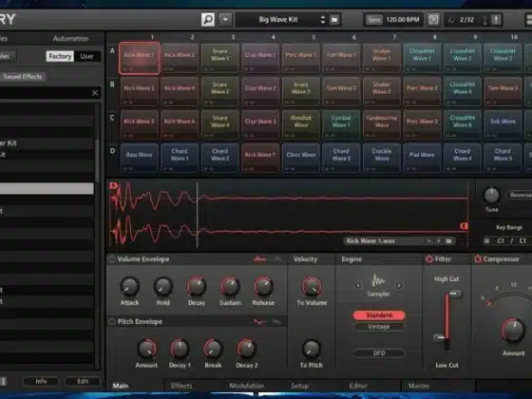Clear the browser search with the X
The height and width of the screenshot is (399, 532).
coord(95,93)
